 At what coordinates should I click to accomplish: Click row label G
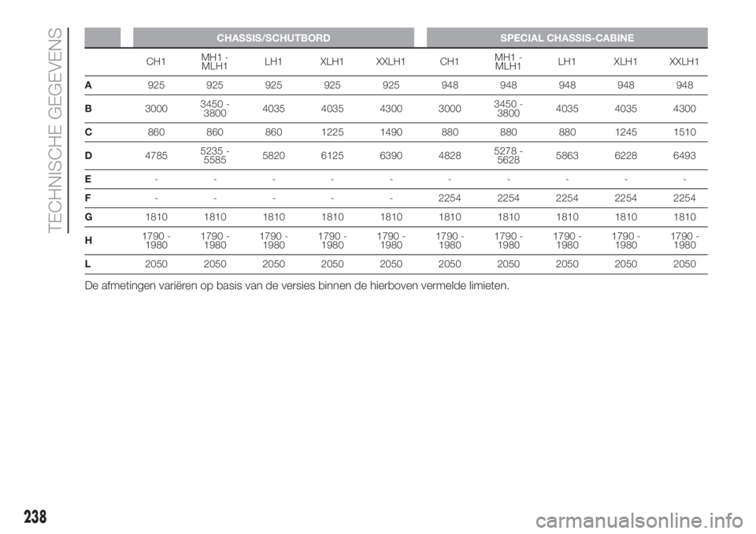click(x=89, y=217)
